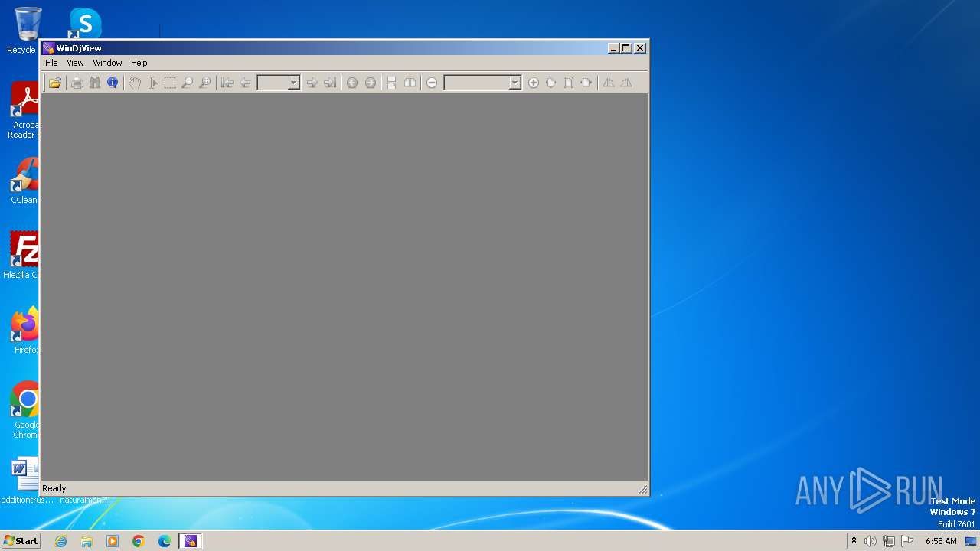Click the zoom in plus icon
The height and width of the screenshot is (551, 980).
(x=534, y=83)
